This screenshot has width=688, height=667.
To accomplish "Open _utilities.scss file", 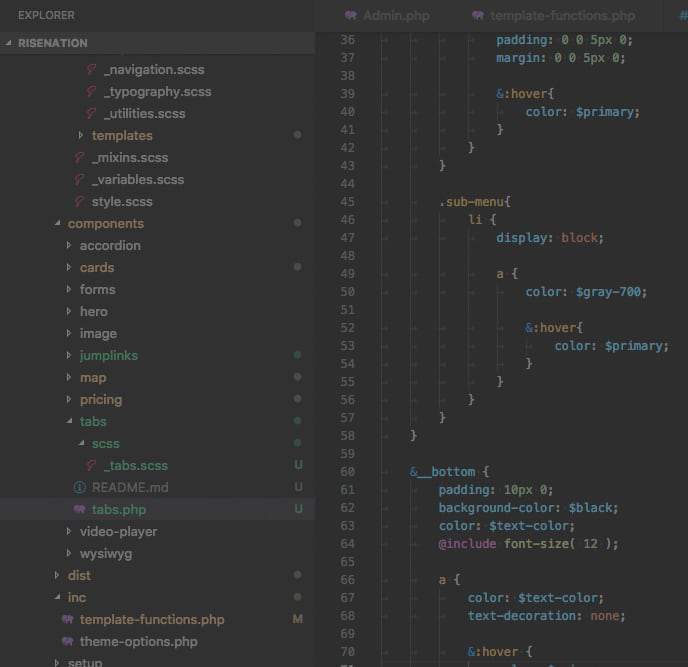I will pos(145,113).
